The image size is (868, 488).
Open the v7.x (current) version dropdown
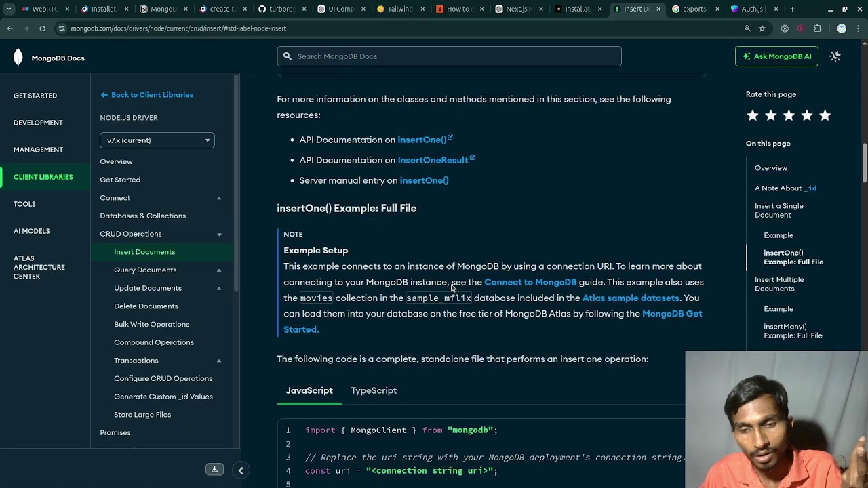(x=157, y=140)
